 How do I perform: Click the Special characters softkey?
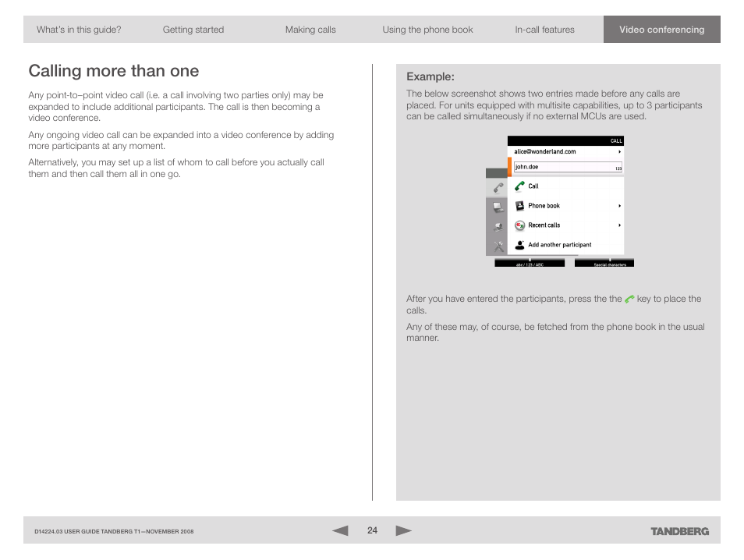[604, 264]
